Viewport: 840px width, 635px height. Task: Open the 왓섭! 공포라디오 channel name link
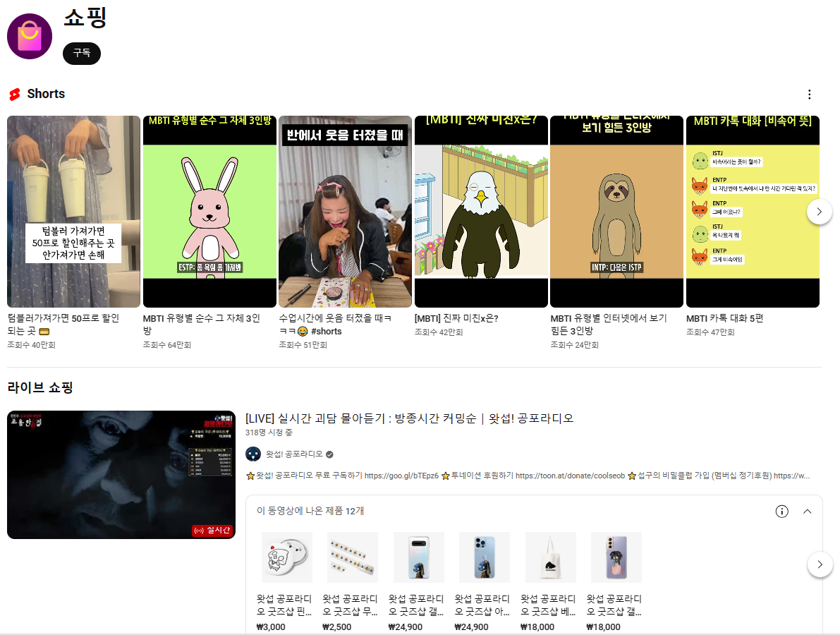click(x=294, y=454)
